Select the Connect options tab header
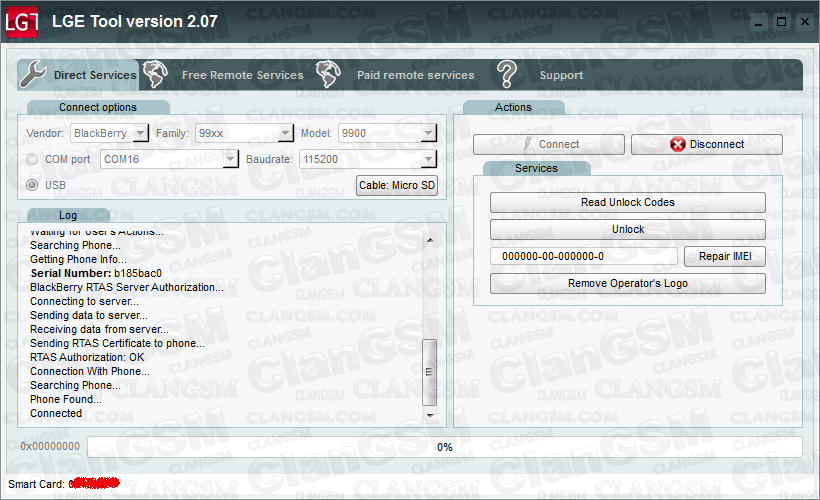The image size is (820, 500). [x=98, y=107]
